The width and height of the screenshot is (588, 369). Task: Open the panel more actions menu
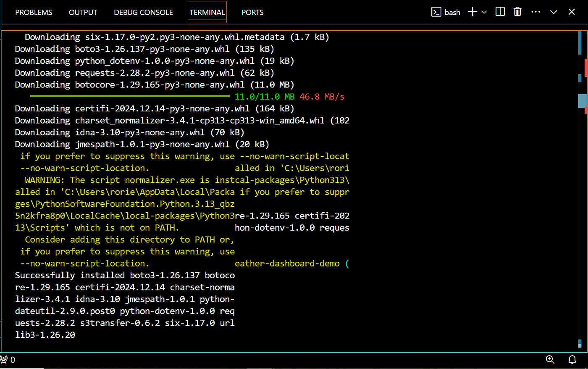coord(535,12)
